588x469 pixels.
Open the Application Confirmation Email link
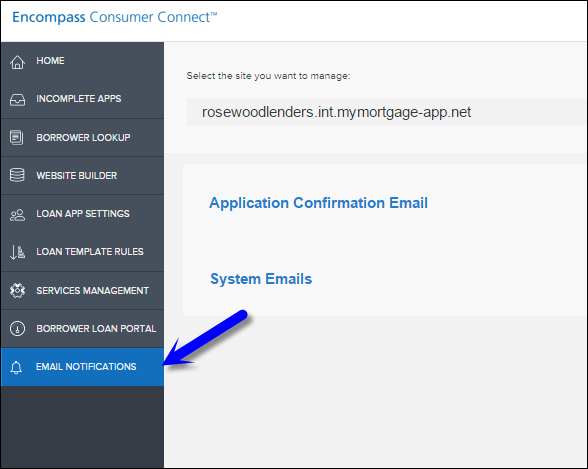[318, 203]
